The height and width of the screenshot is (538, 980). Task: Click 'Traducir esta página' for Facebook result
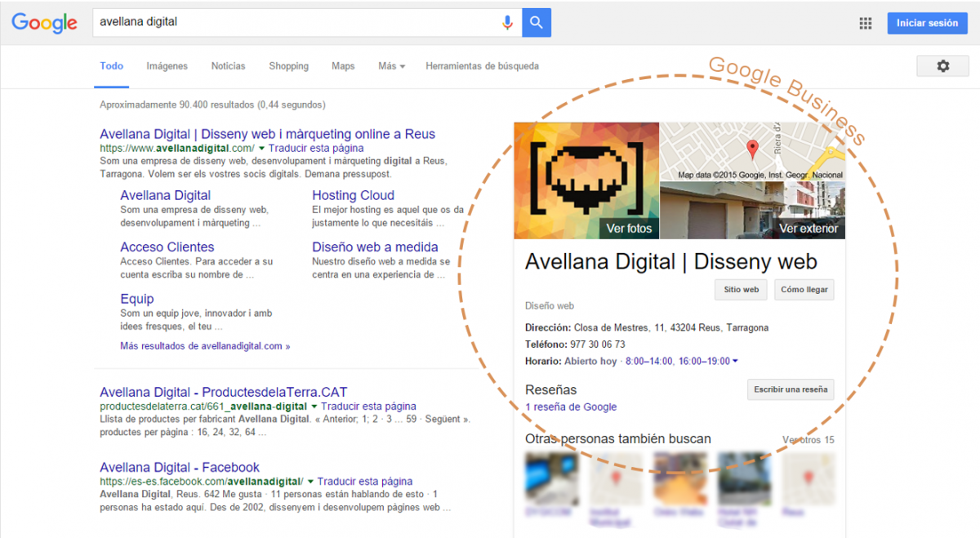click(x=365, y=482)
